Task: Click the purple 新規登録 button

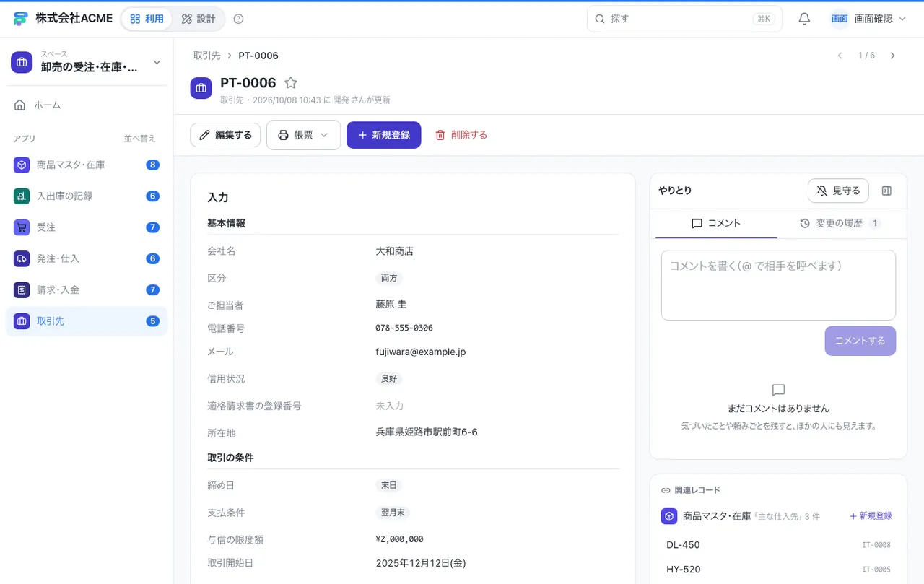Action: point(384,135)
